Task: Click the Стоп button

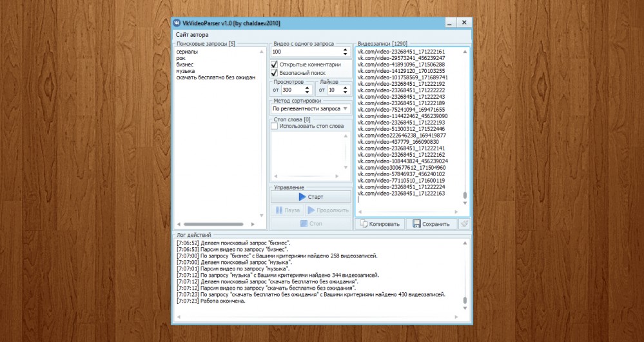Action: 311,224
